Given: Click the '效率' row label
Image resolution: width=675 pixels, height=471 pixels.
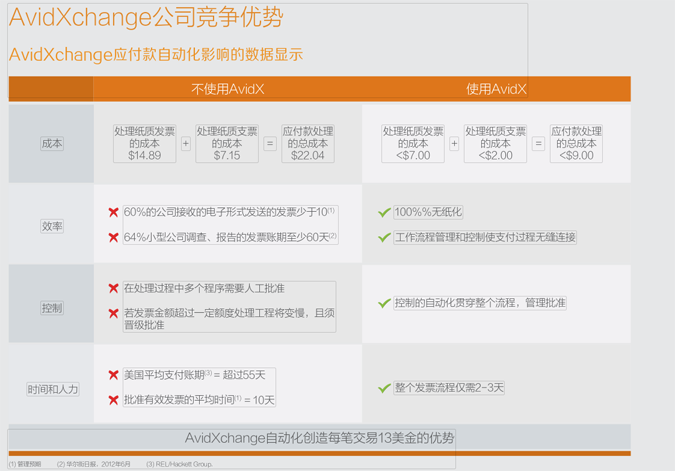Looking at the screenshot, I should tap(52, 226).
